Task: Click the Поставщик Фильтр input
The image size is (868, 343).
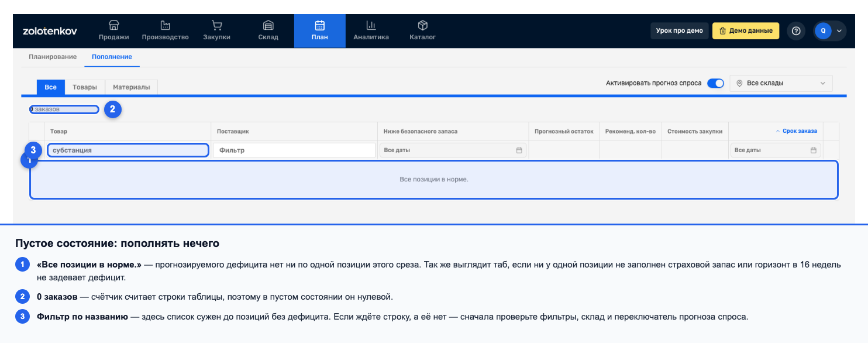Action: (294, 150)
